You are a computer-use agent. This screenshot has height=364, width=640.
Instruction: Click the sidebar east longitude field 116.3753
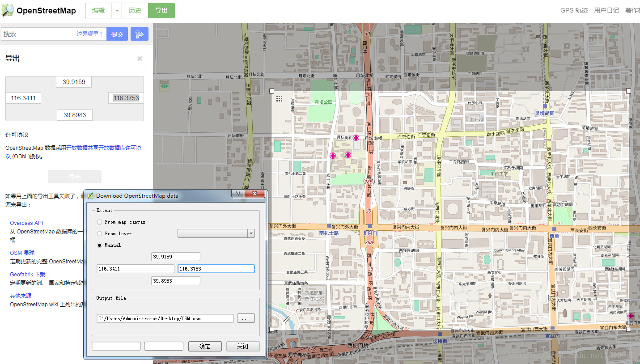(x=126, y=98)
